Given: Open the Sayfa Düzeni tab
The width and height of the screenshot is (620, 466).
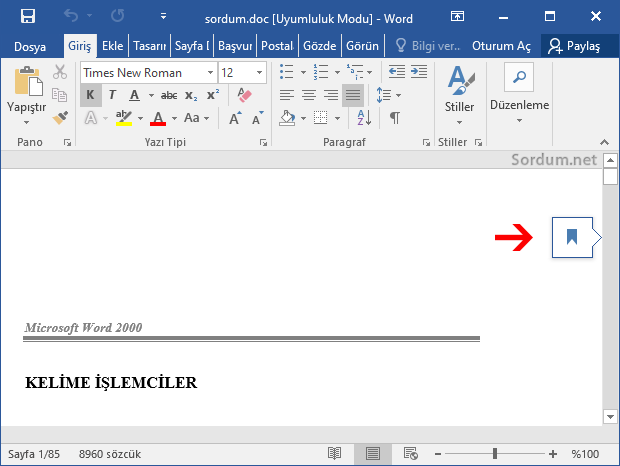Looking at the screenshot, I should click(x=192, y=46).
